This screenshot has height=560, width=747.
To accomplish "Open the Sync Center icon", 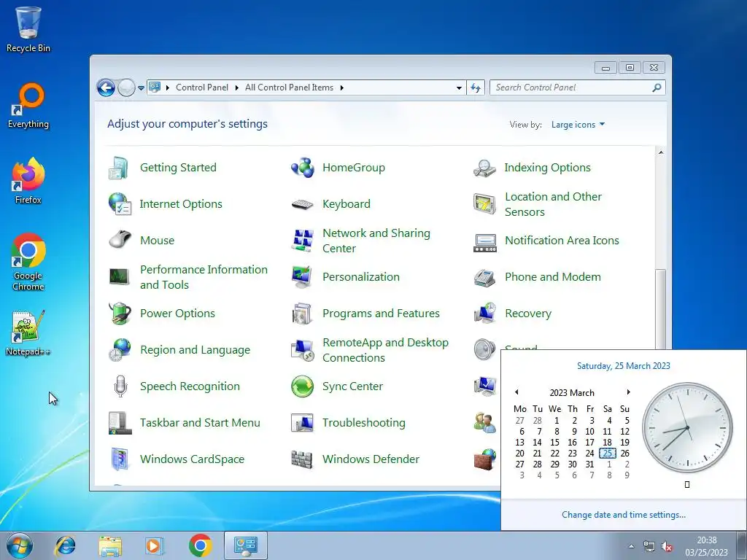I will (x=303, y=386).
